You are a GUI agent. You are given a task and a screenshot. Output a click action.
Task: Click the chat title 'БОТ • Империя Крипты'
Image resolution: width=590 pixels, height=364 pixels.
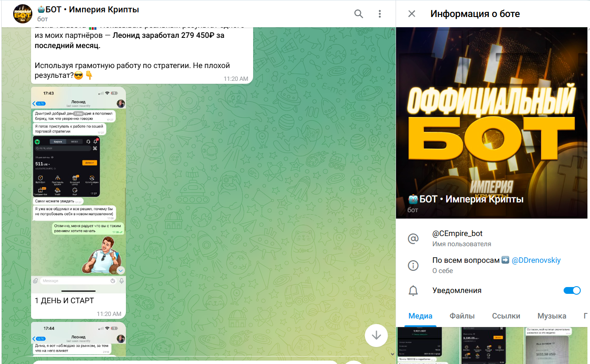click(88, 9)
